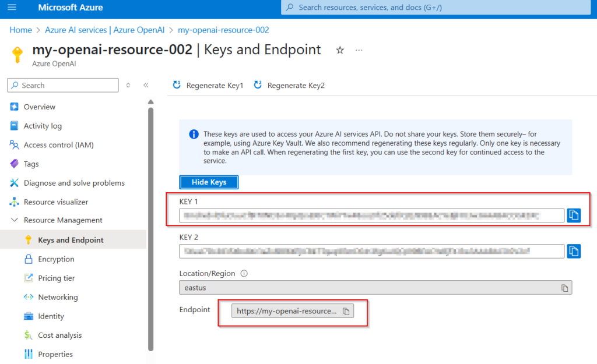Click Regenerate Key1 label
Viewport: 597px width, 364px height.
point(215,86)
